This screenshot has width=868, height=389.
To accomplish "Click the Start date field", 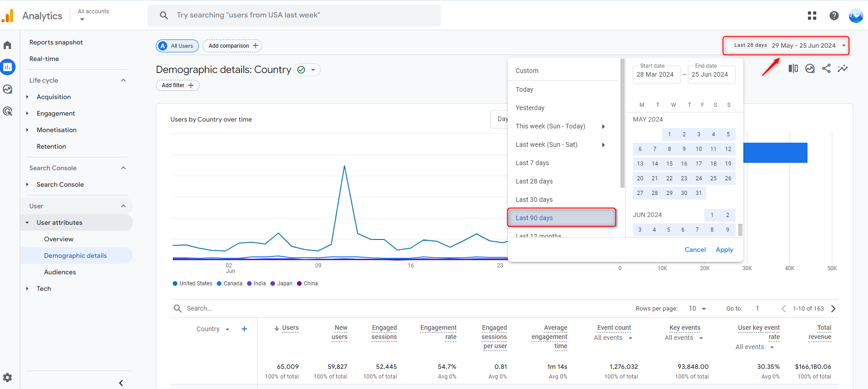I will click(656, 74).
